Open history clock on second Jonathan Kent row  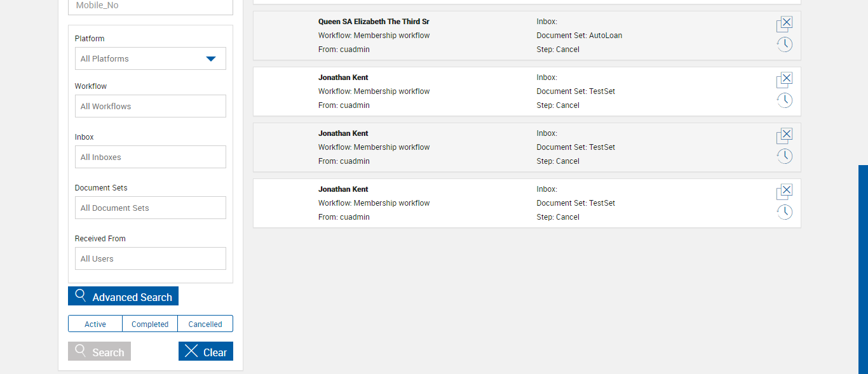click(785, 156)
